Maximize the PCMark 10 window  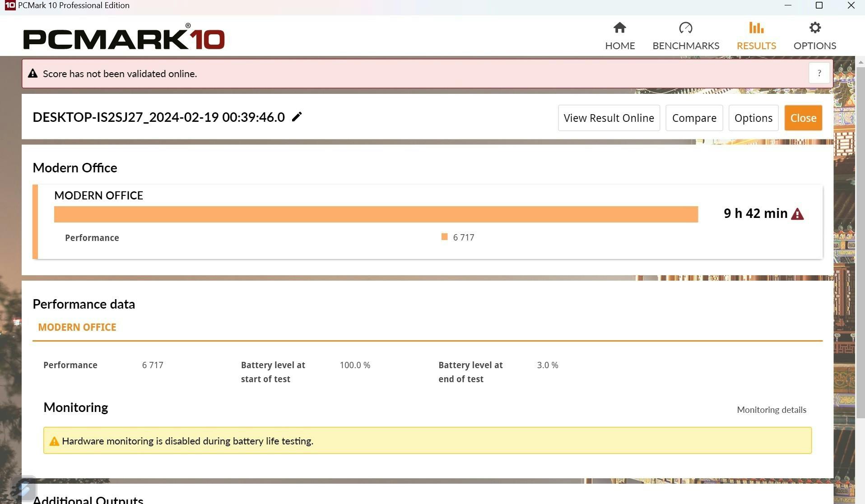tap(819, 5)
